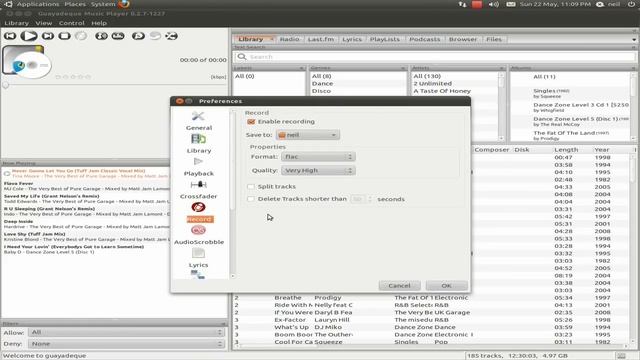Image resolution: width=640 pixels, height=360 pixels.
Task: Open the Help menu
Action: click(x=99, y=23)
